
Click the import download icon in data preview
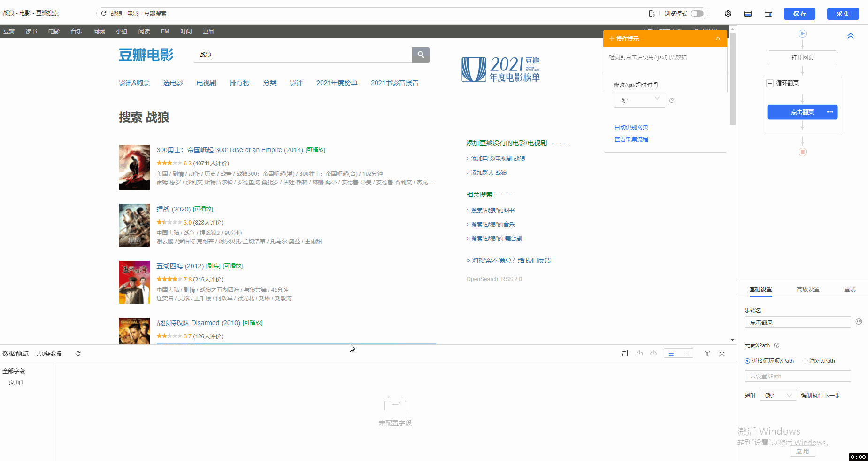(x=639, y=353)
